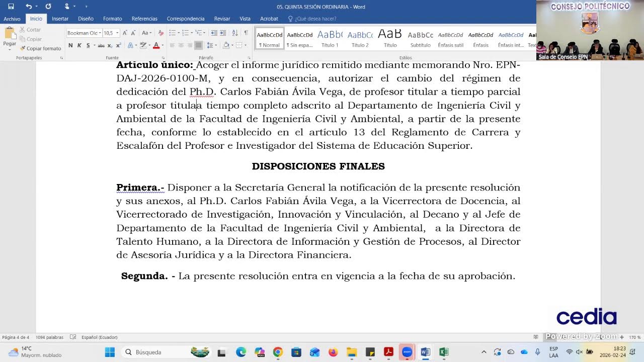
Task: Open the borders dropdown arrow
Action: pyautogui.click(x=245, y=45)
